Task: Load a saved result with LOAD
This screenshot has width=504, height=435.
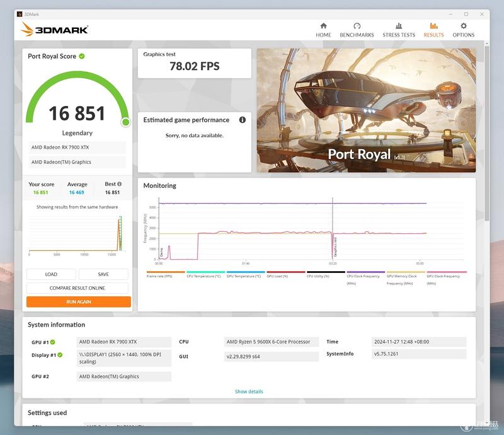Action: 51,274
